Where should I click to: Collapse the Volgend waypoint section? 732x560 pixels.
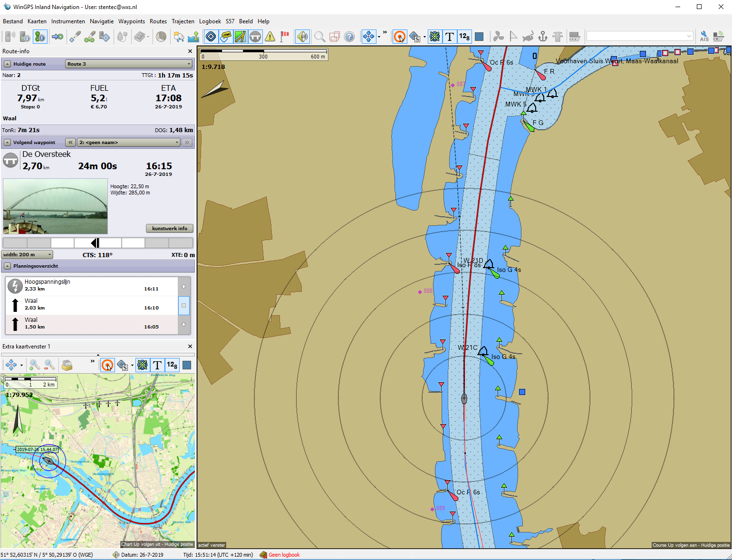(7, 142)
